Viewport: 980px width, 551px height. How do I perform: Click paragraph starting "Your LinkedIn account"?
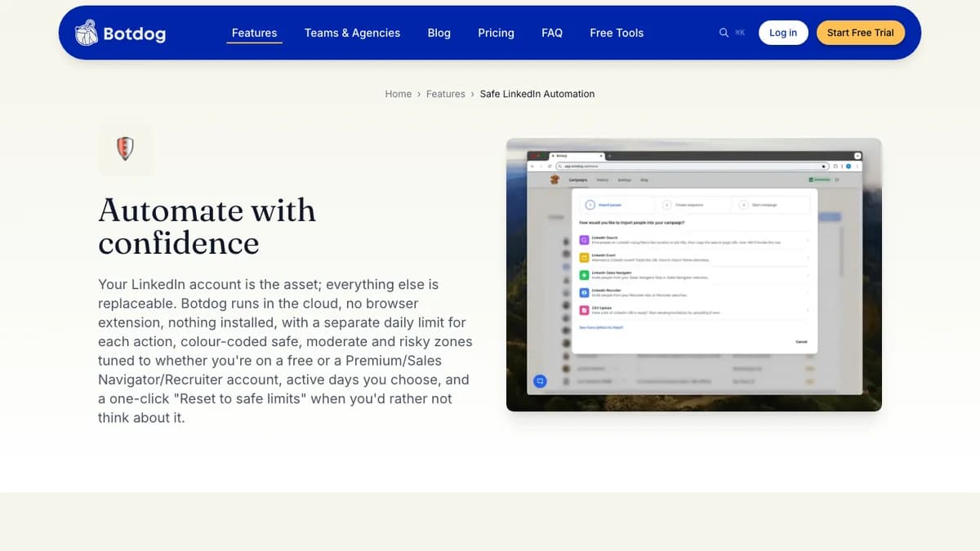[285, 351]
